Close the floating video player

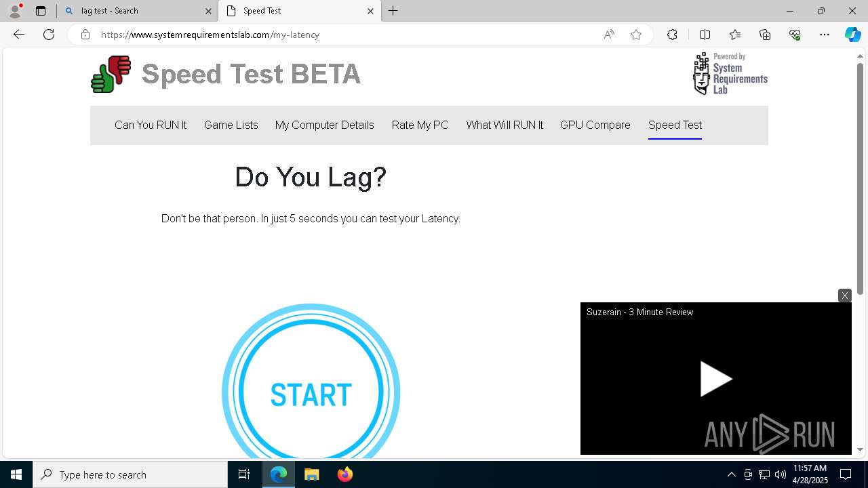point(844,296)
